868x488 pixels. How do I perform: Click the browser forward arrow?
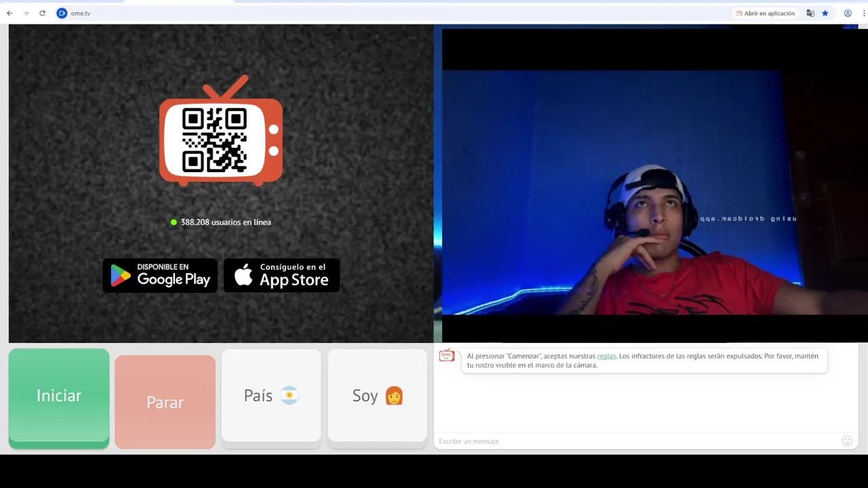tap(26, 13)
